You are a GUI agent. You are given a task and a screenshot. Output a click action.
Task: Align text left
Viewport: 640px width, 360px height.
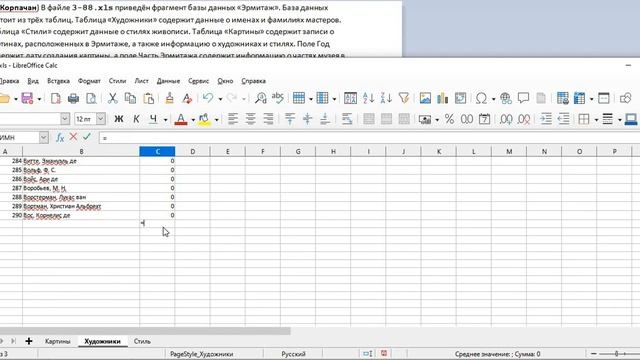(233, 119)
